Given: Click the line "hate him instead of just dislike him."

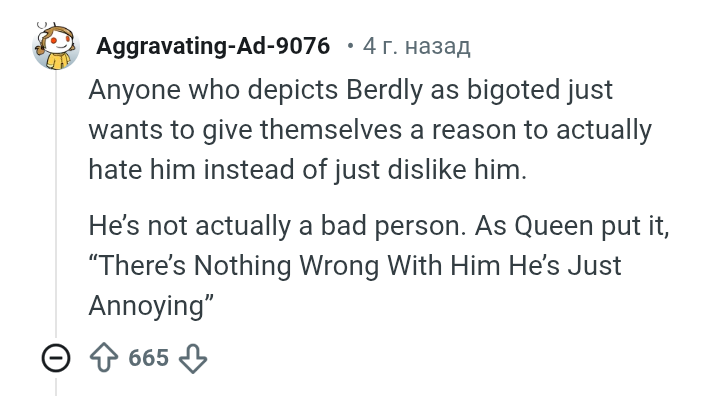Looking at the screenshot, I should (x=308, y=170).
